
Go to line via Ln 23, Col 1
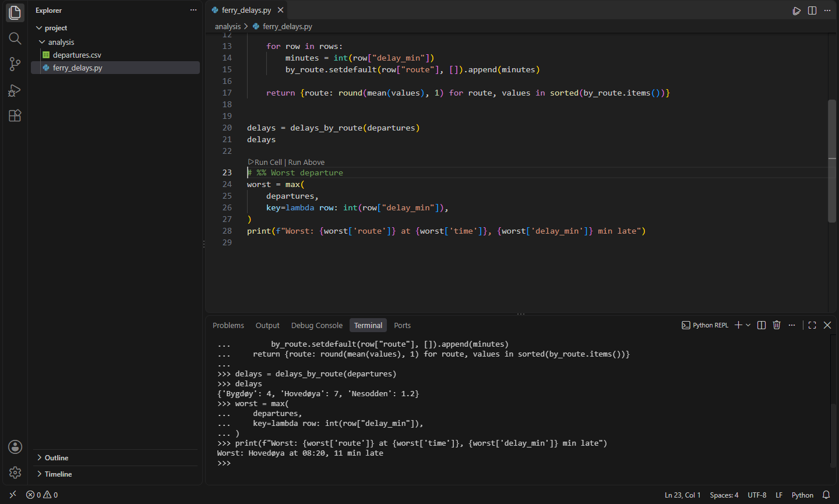pyautogui.click(x=683, y=495)
